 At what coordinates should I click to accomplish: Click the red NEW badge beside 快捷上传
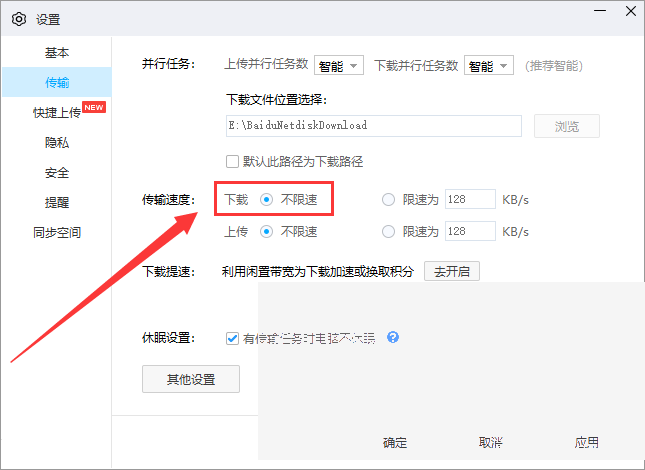(x=94, y=107)
